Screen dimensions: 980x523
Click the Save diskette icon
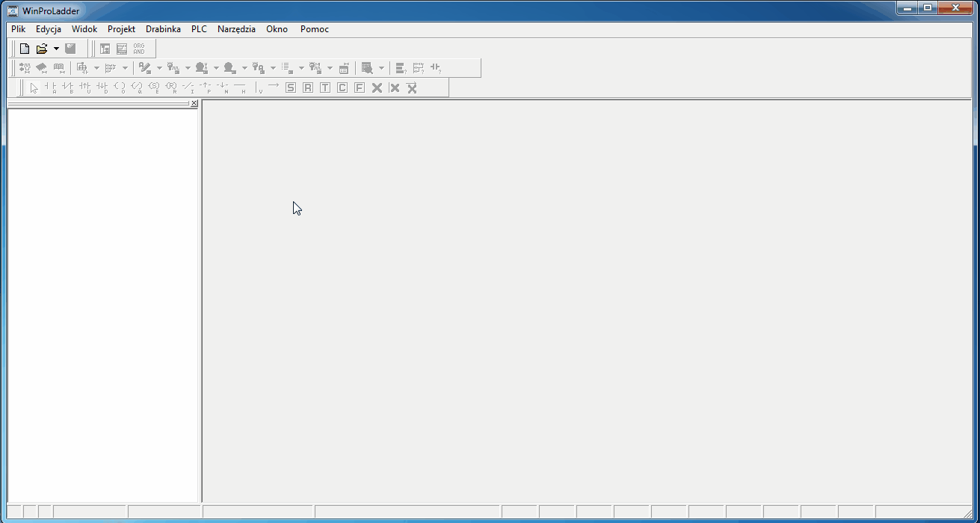click(70, 49)
